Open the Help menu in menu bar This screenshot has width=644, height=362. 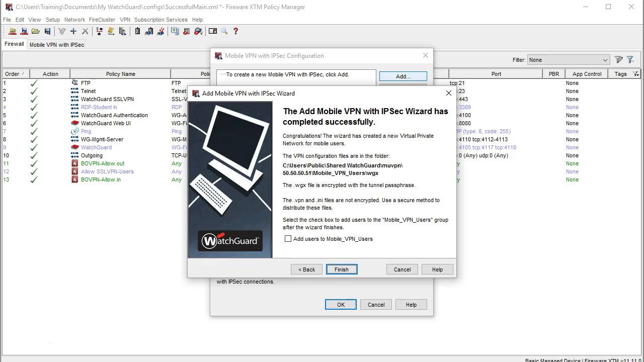(x=197, y=20)
